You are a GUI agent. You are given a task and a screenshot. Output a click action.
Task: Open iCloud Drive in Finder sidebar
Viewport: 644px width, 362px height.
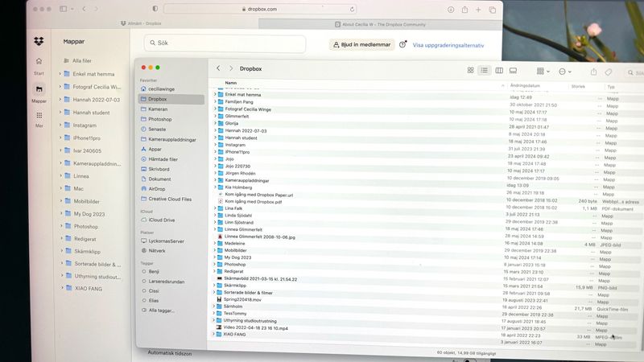click(x=162, y=220)
